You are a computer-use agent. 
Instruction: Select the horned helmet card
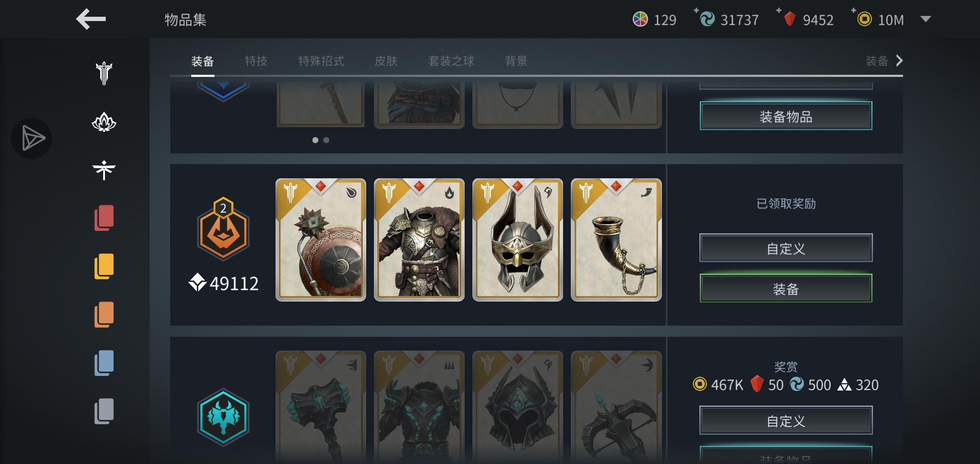point(518,240)
